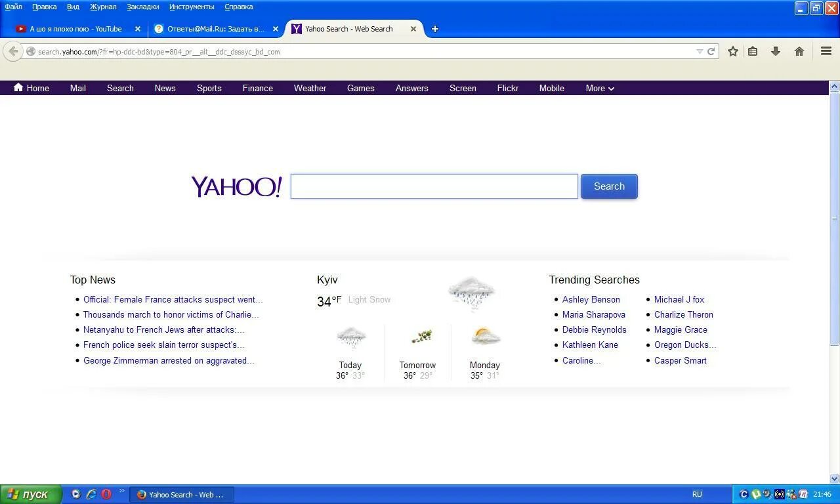Open Finance in Yahoo navigation bar
840x504 pixels.
tap(258, 88)
